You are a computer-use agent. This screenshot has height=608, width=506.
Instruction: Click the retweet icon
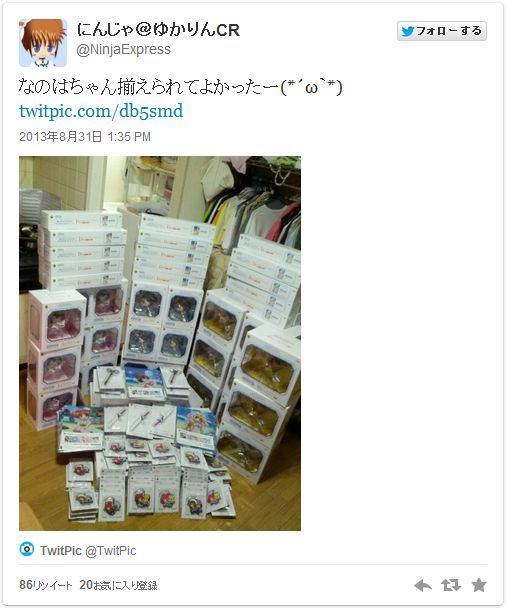tap(451, 585)
